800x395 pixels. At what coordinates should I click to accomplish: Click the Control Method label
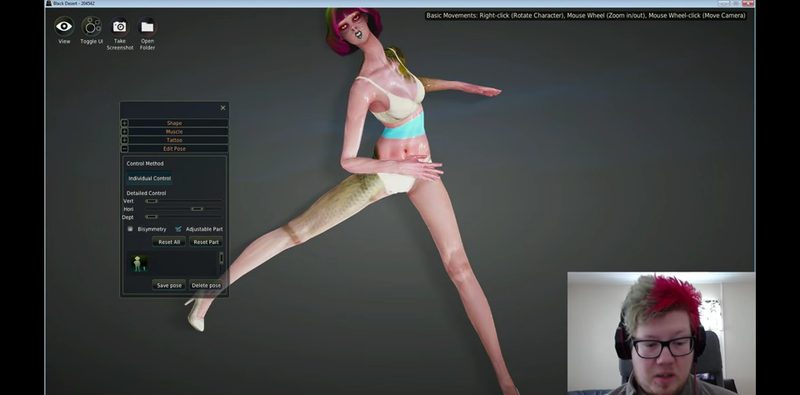(145, 164)
